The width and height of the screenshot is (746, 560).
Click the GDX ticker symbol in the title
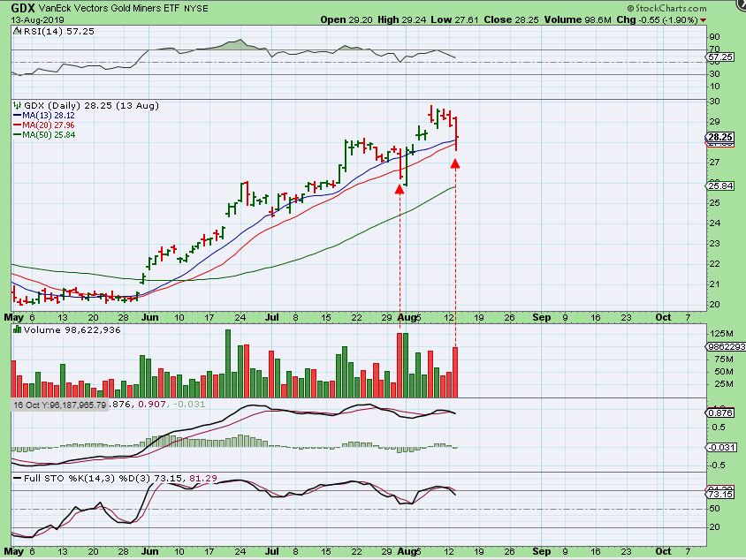click(23, 8)
